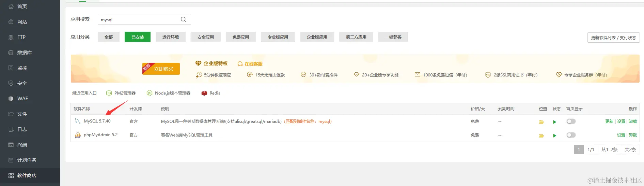644x186 pixels.
Task: Click the 20+企业版专享功能 feature item
Action: (x=376, y=75)
